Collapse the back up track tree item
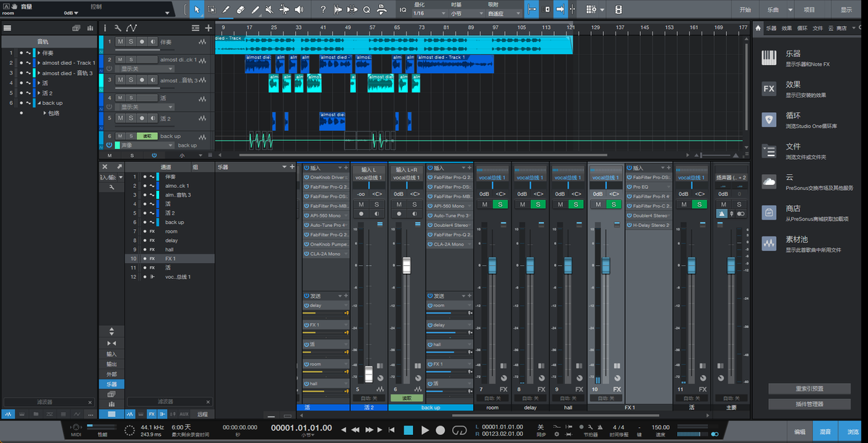Screen dimensions: 868x443 tap(39, 103)
